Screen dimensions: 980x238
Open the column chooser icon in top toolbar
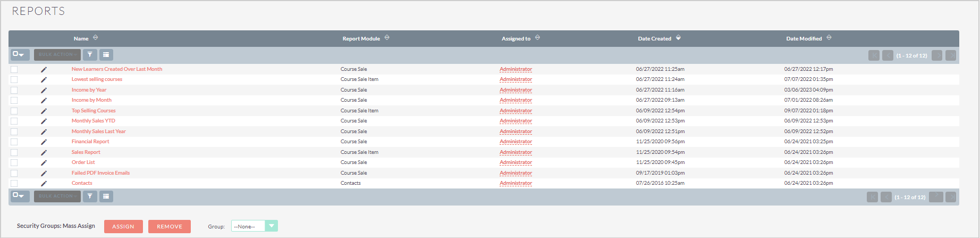point(106,54)
